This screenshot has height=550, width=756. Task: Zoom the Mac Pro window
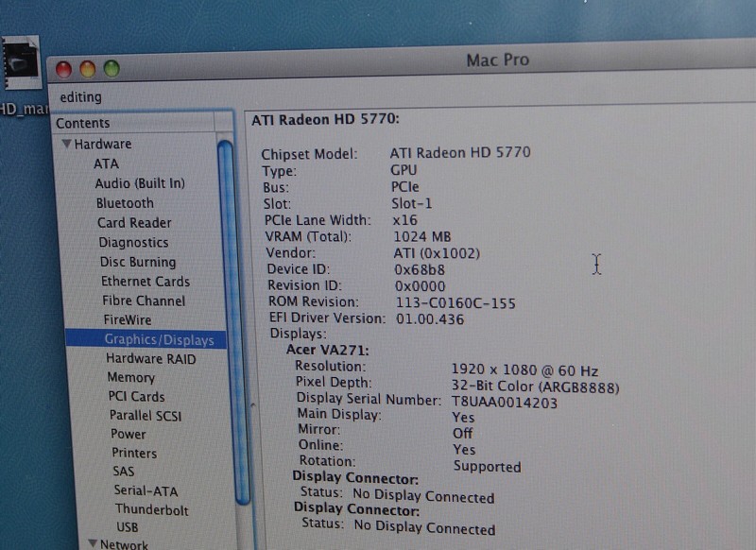(x=112, y=68)
